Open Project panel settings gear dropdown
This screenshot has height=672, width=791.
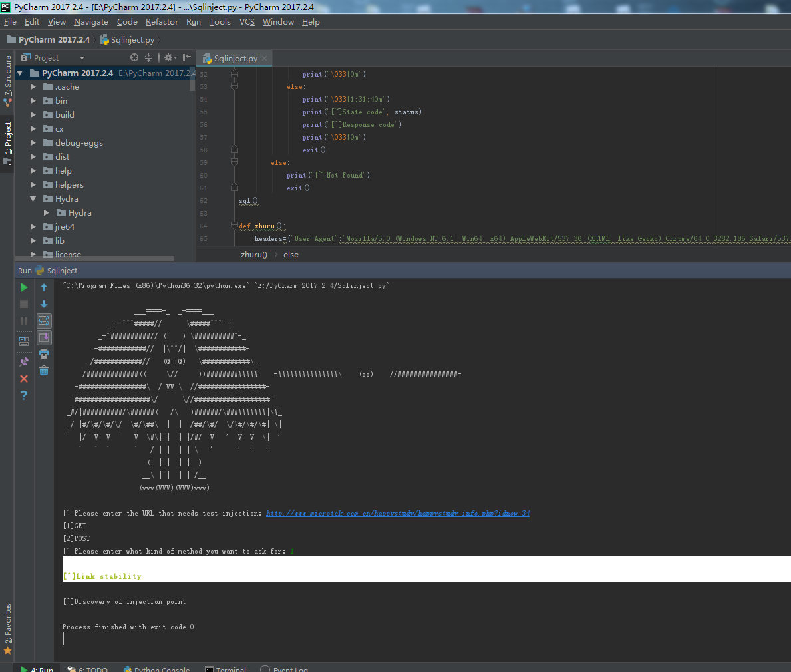click(x=170, y=57)
